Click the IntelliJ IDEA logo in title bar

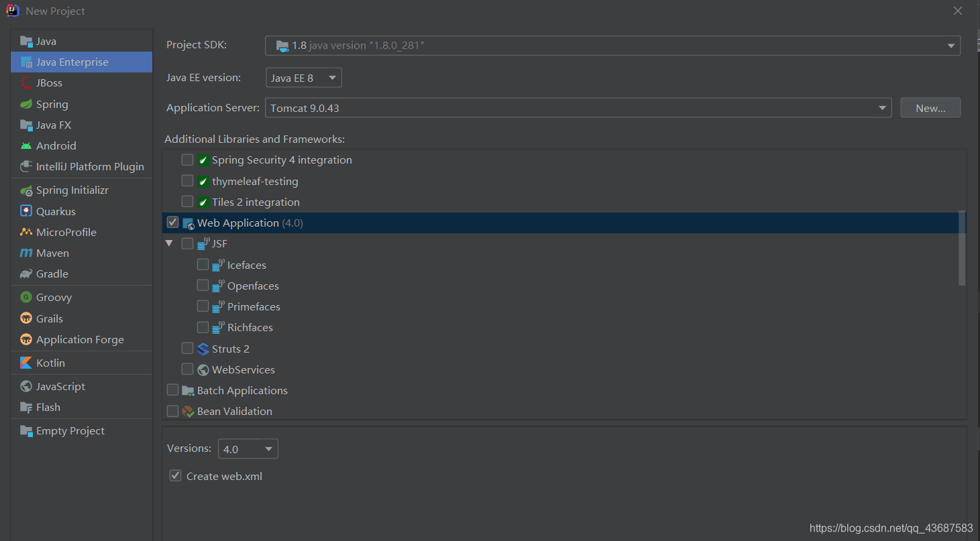13,11
